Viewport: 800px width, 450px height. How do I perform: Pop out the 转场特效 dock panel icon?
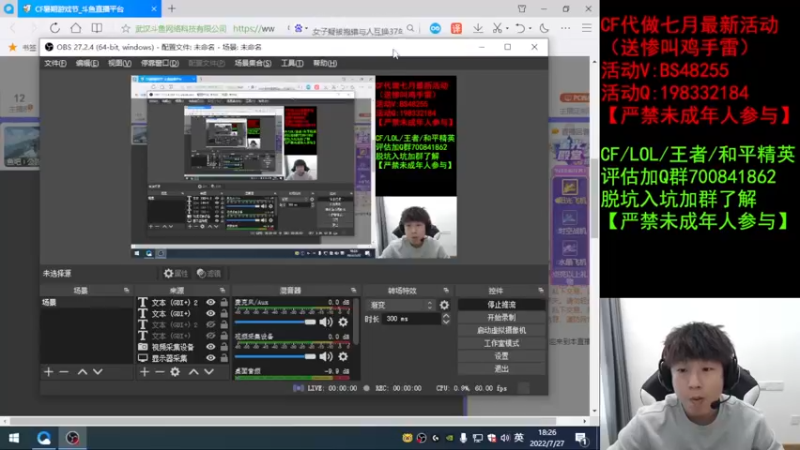(446, 290)
